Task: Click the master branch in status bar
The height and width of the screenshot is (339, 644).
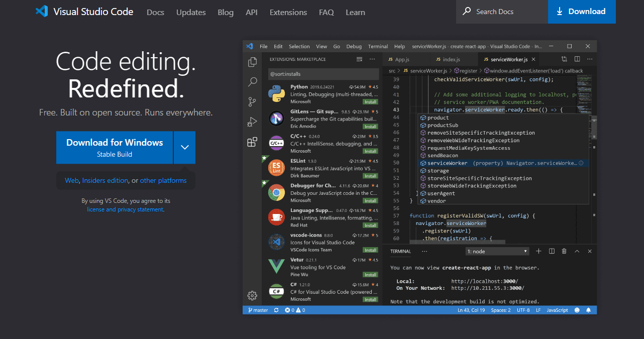Action: 258,310
